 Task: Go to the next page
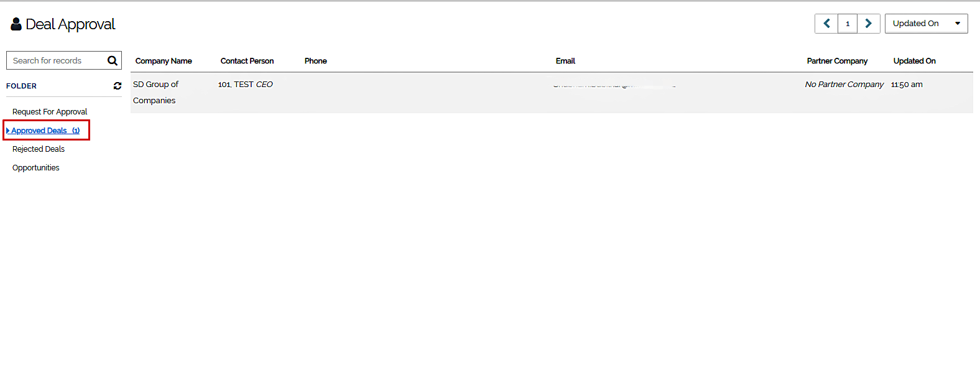(x=869, y=24)
